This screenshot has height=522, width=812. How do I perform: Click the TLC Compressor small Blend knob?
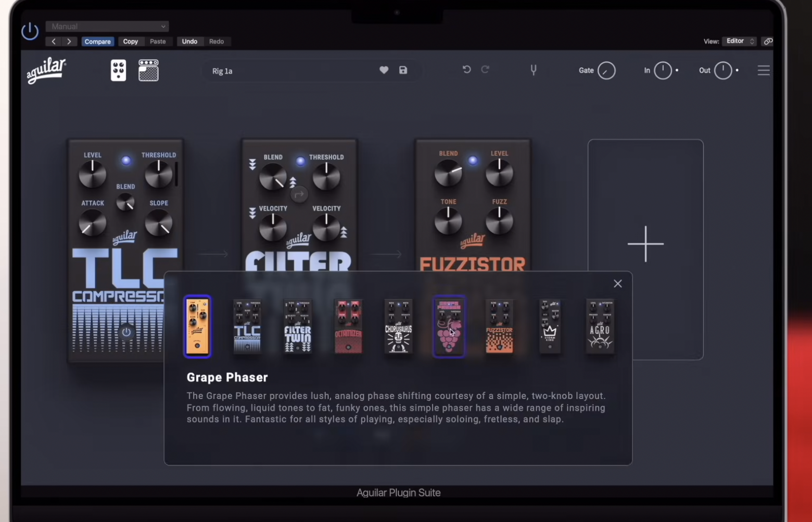point(125,202)
